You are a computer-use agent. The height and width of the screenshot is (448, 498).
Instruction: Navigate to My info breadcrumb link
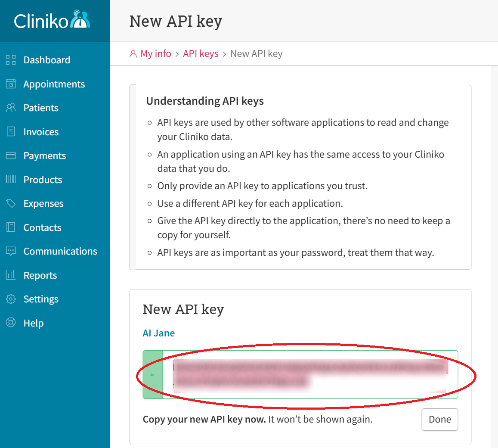(155, 53)
